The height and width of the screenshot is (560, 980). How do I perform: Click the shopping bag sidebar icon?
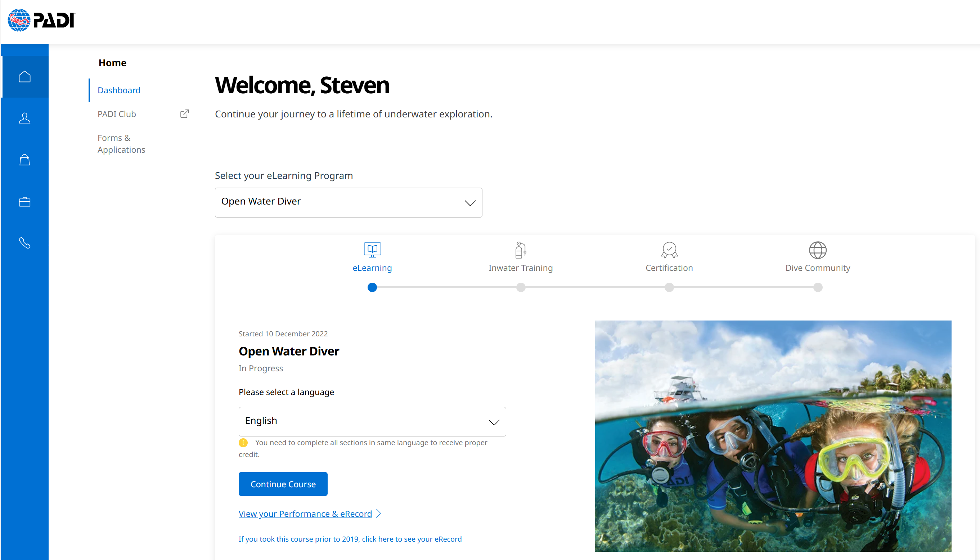click(x=24, y=160)
